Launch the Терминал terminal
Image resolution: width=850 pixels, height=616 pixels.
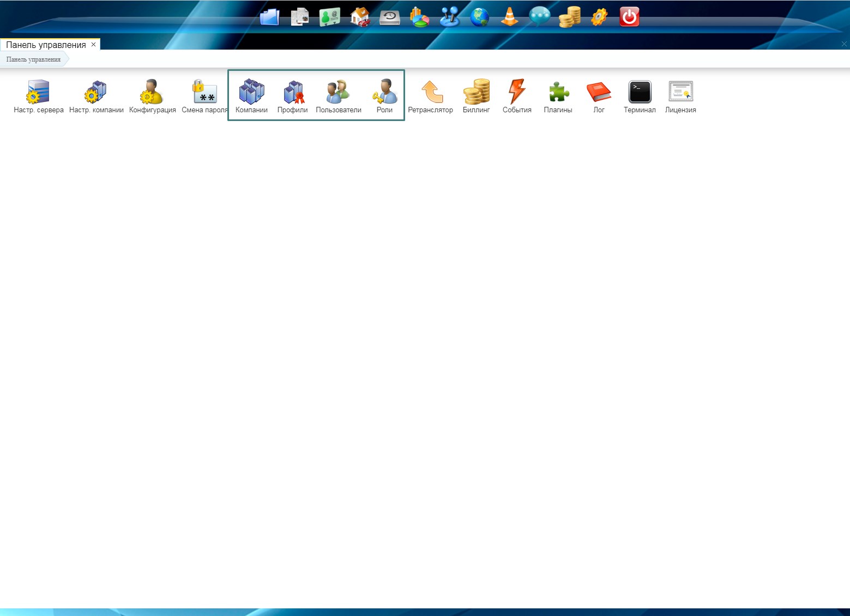coord(640,92)
